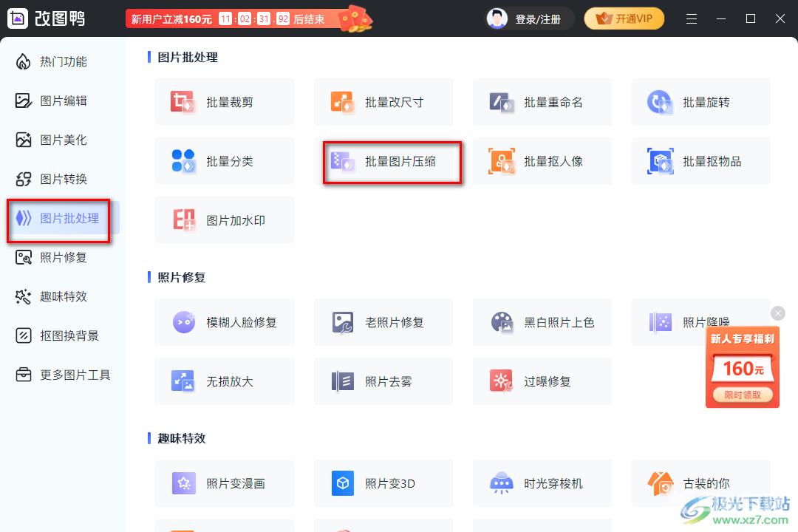Viewport: 798px width, 532px height.
Task: Open the 批量图片压缩 compression tool
Action: tap(383, 161)
